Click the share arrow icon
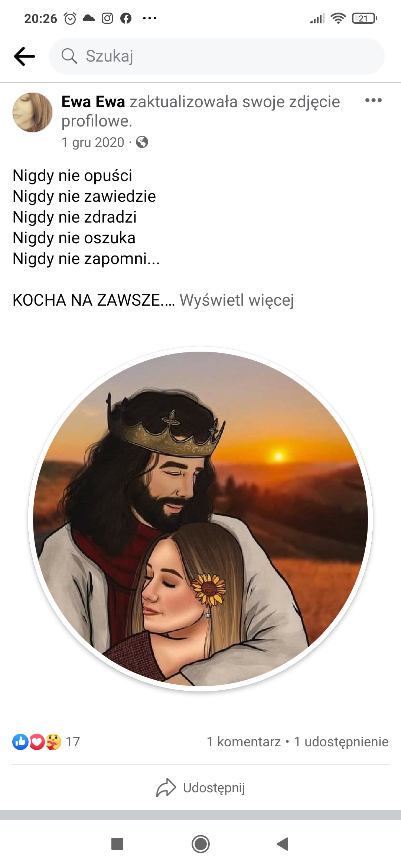The image size is (401, 868). [166, 787]
